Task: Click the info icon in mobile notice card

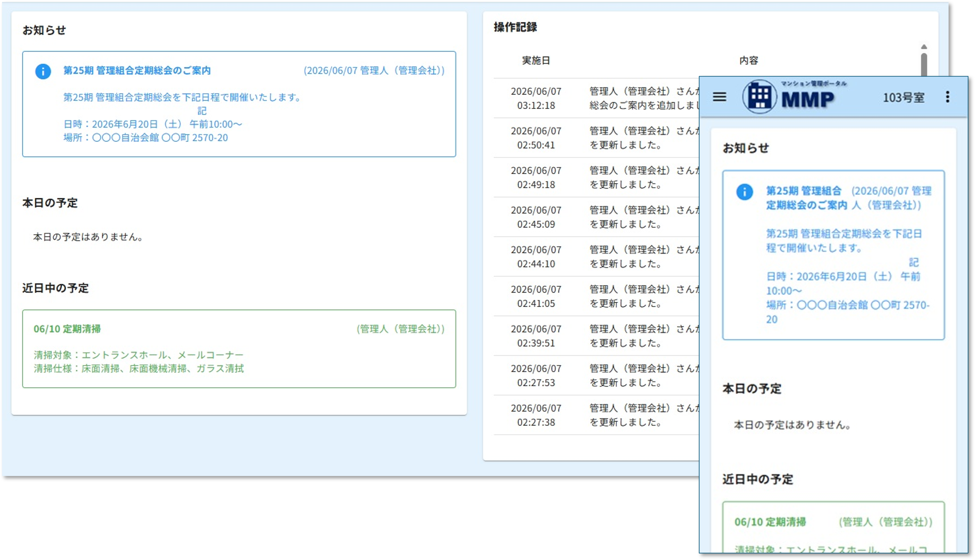Action: (x=744, y=191)
